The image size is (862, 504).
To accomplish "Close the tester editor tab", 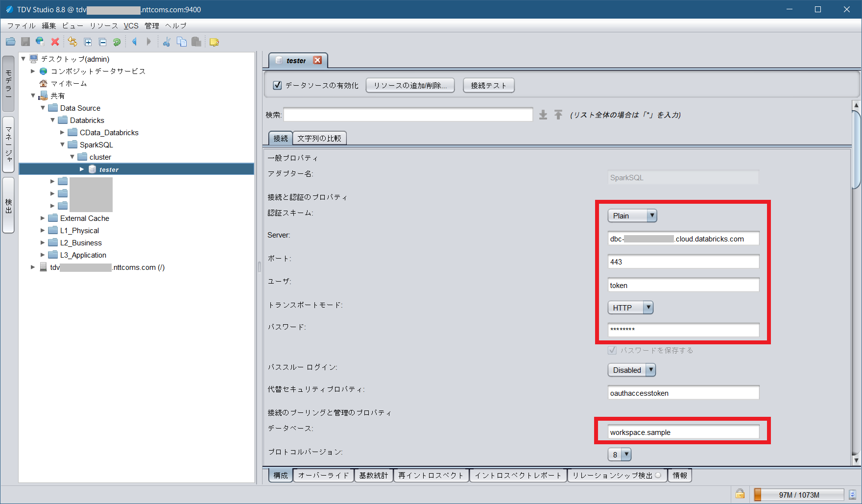I will tap(317, 60).
